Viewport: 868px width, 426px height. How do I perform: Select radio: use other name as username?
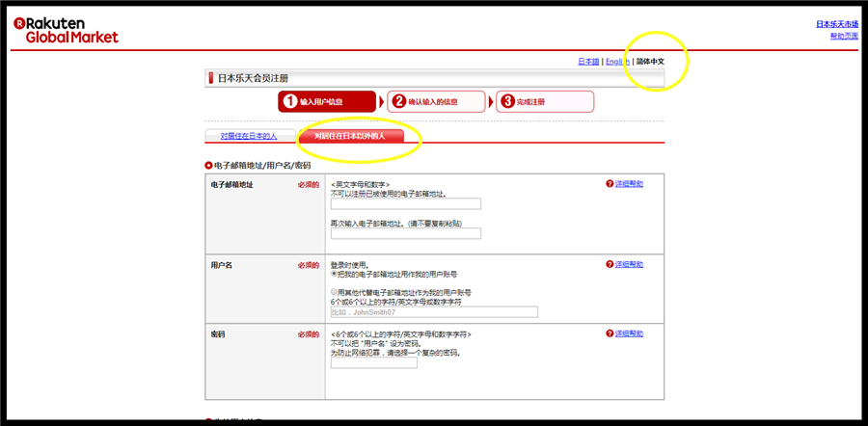point(334,292)
